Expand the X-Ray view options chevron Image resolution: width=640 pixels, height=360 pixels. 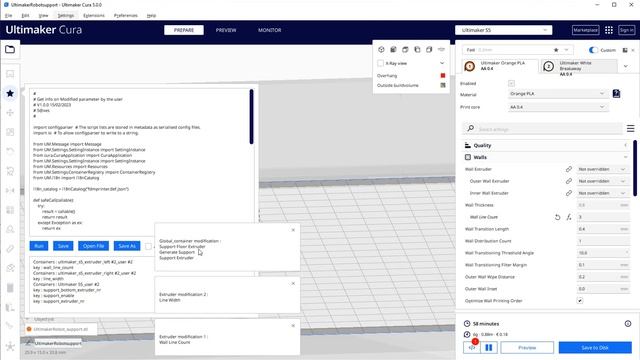point(442,63)
